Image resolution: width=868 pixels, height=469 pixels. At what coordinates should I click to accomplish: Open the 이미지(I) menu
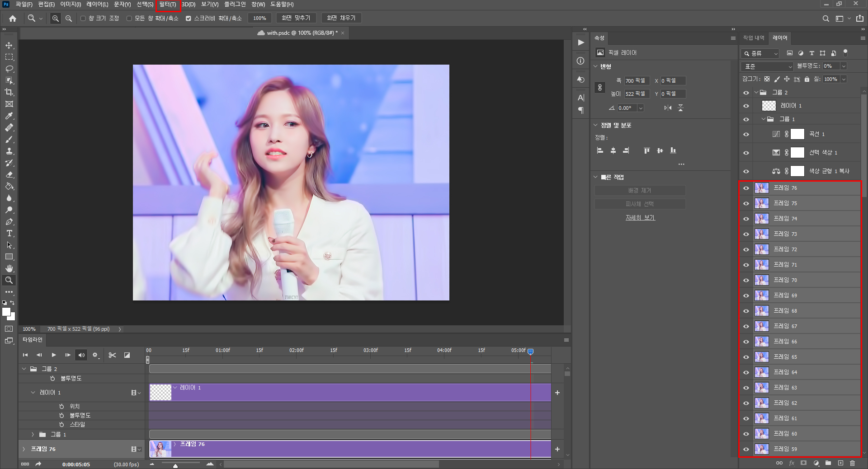71,5
